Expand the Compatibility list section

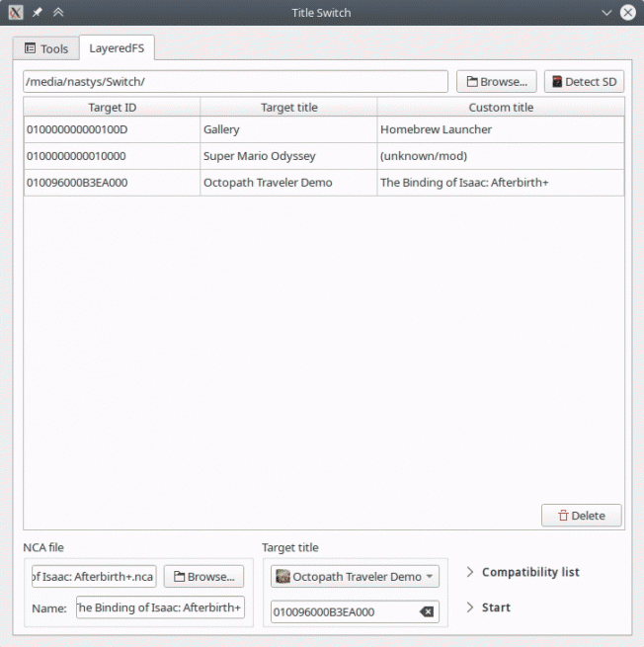pos(523,573)
